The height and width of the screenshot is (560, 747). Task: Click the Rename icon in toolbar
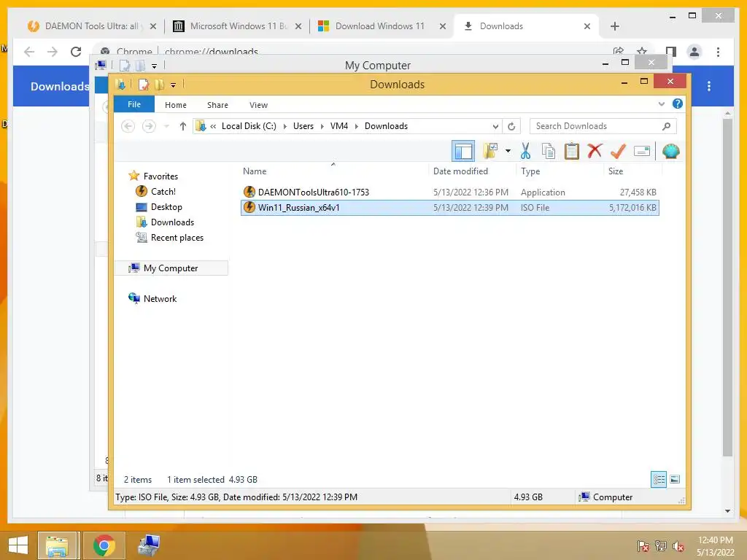(x=642, y=152)
